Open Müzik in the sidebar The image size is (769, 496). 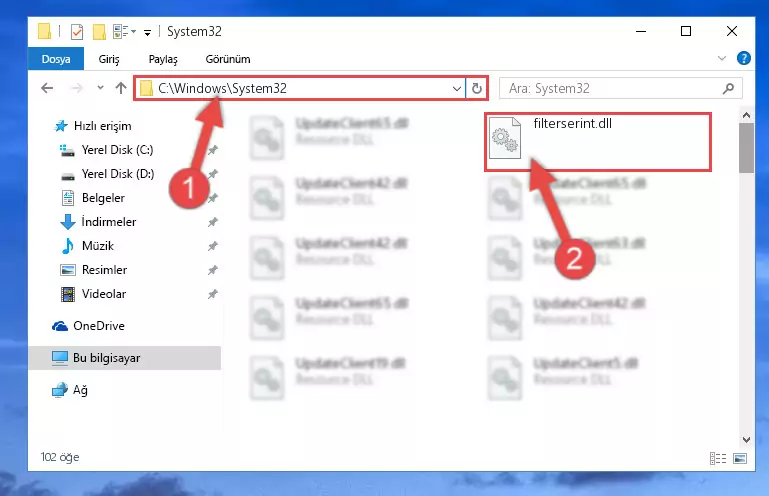pos(88,246)
